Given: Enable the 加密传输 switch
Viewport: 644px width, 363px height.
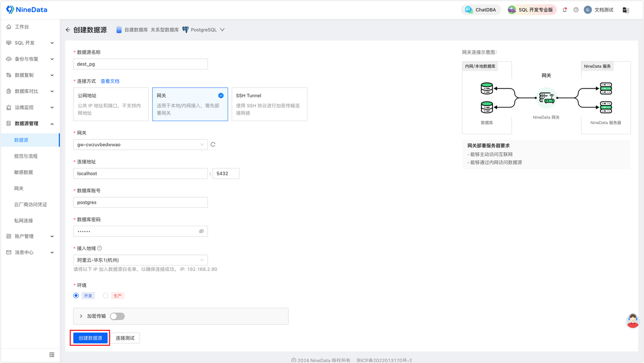Looking at the screenshot, I should 117,316.
